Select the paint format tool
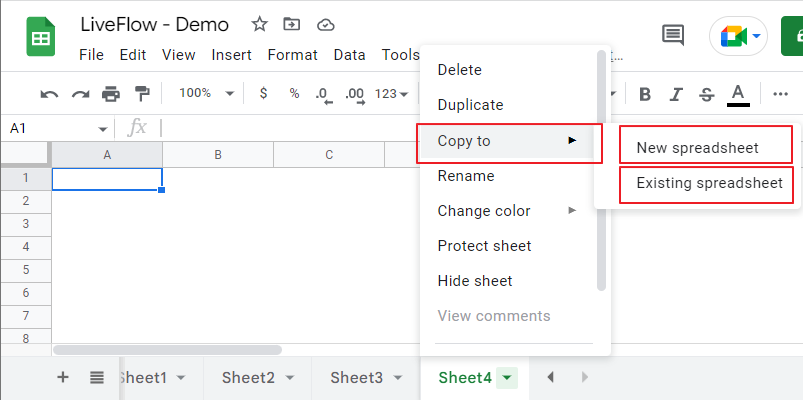Screen dimensions: 803x400 (x=141, y=94)
